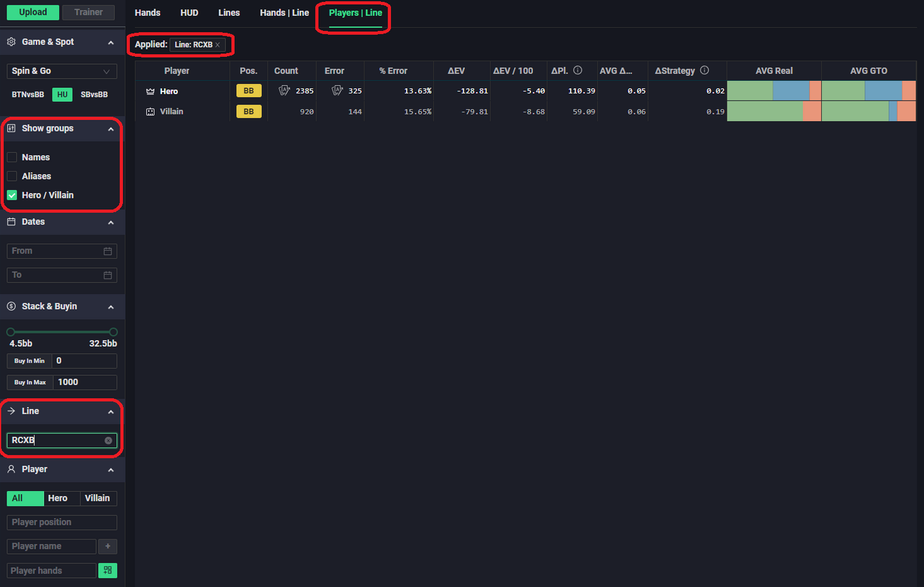The width and height of the screenshot is (924, 587).
Task: Open the Hands | Line tab
Action: tap(284, 13)
